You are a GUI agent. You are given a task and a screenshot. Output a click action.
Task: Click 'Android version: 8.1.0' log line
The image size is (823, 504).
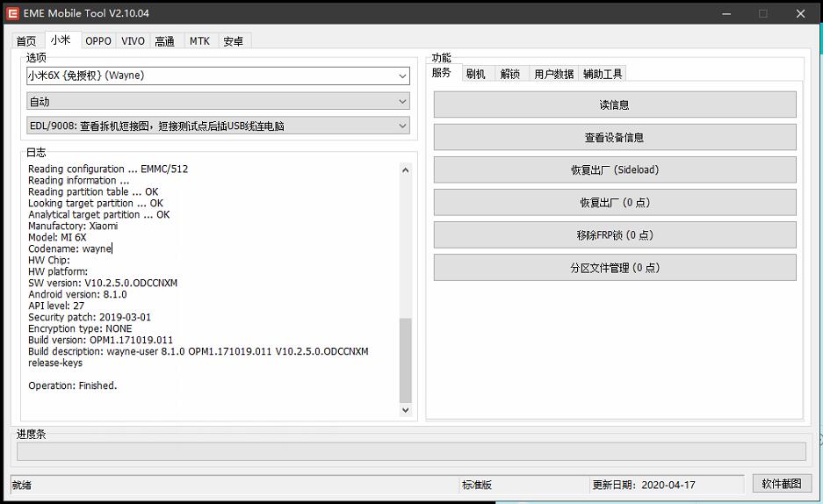coord(77,294)
